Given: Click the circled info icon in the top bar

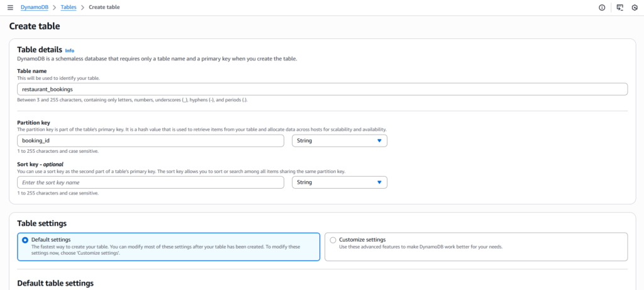Looking at the screenshot, I should click(602, 8).
